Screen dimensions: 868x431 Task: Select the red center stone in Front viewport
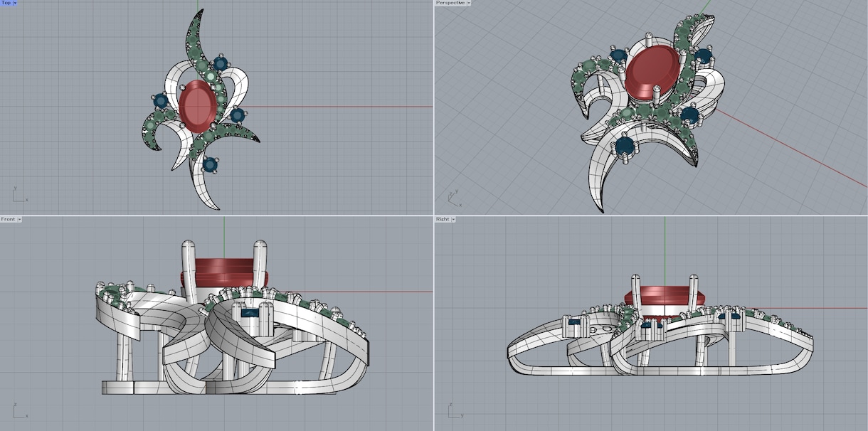225,272
